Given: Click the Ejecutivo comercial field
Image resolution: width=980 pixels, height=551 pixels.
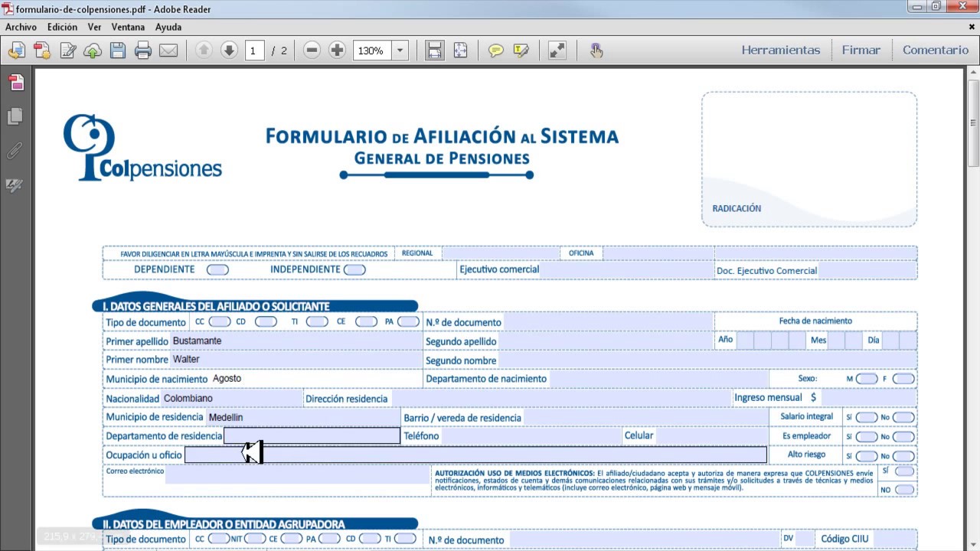Looking at the screenshot, I should click(627, 270).
